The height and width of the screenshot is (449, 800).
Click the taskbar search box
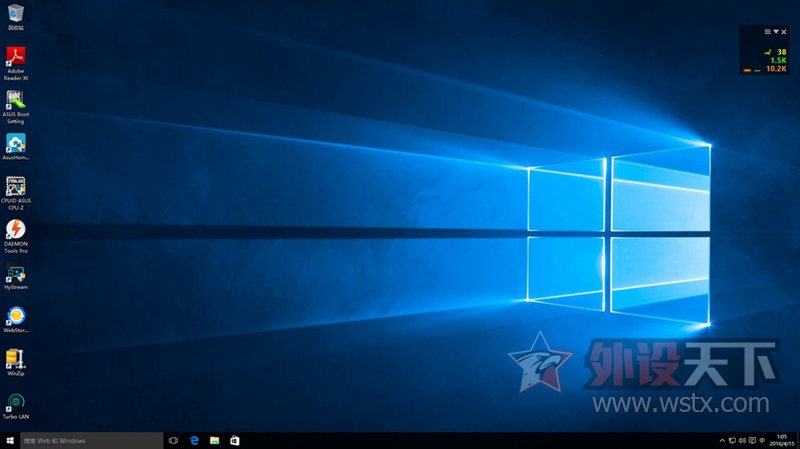(91, 440)
